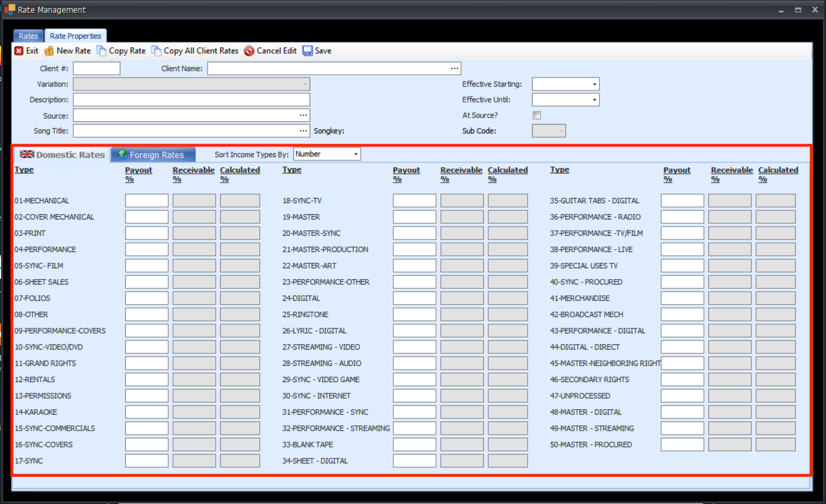The image size is (826, 504).
Task: Select the Domestic Rates tab
Action: pyautogui.click(x=62, y=155)
